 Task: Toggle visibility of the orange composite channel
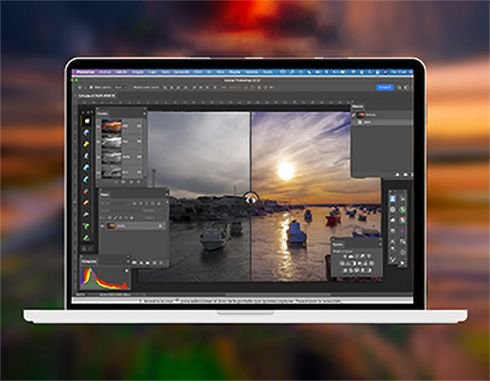click(x=98, y=127)
